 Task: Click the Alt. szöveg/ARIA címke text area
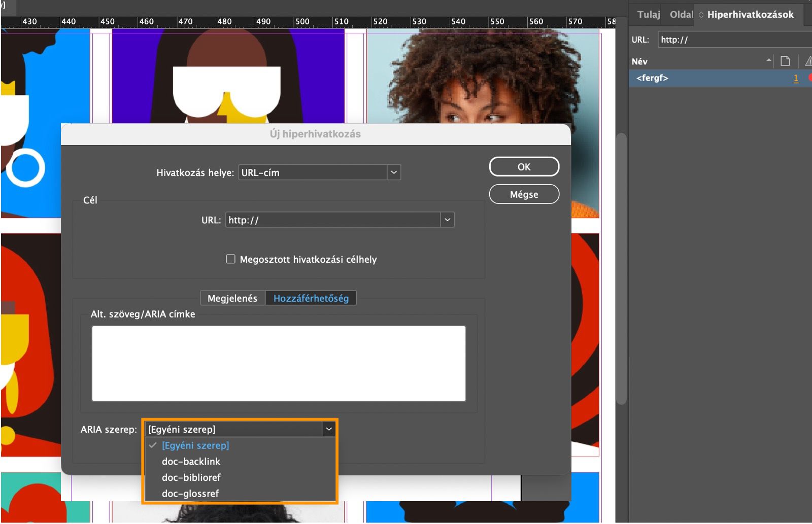coord(279,364)
